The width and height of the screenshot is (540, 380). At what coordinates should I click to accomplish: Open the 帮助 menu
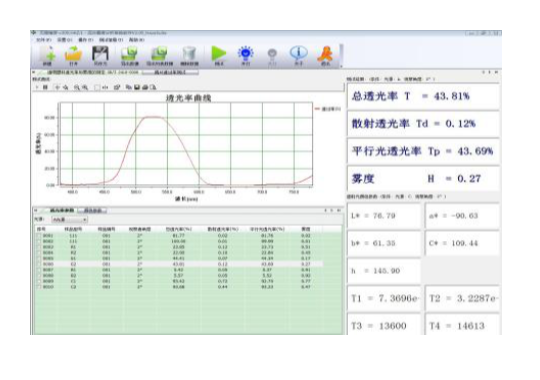[x=136, y=40]
